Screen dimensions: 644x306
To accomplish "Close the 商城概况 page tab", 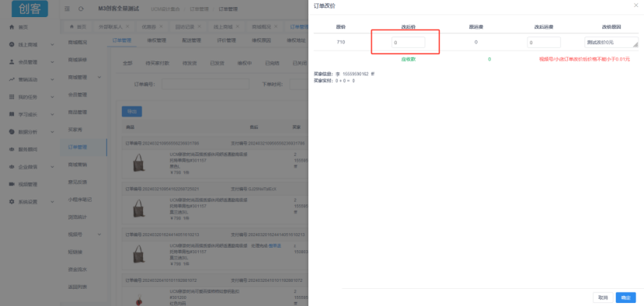I will click(276, 26).
